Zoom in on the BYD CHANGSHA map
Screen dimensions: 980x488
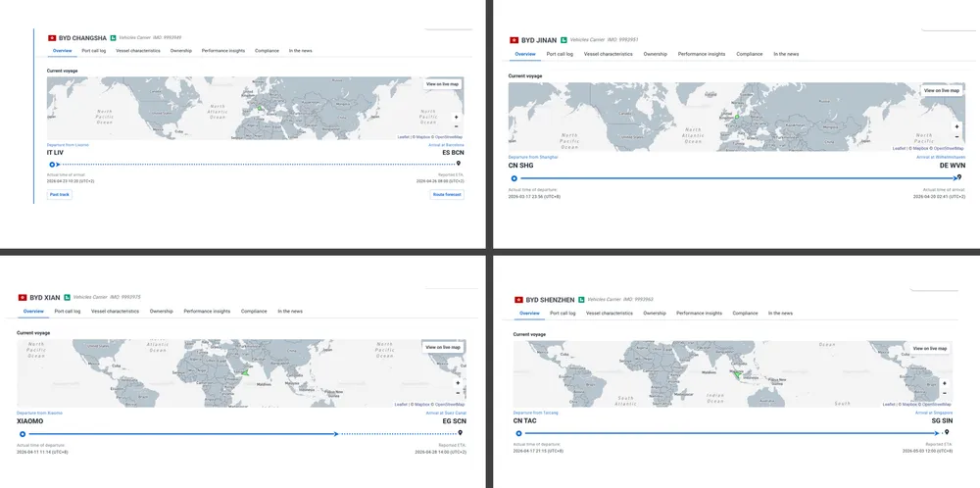[x=456, y=117]
